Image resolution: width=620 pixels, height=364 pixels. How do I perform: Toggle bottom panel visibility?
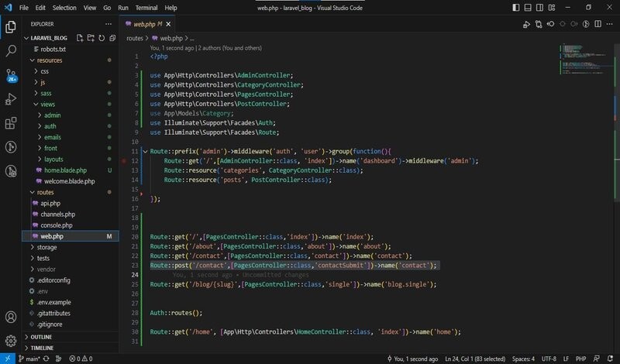point(528,8)
